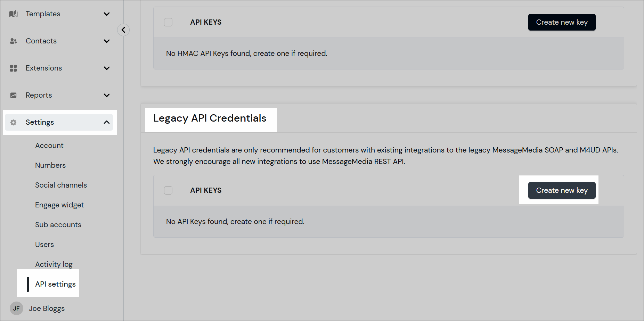This screenshot has width=644, height=321.
Task: Click Create new key for Legacy credentials
Action: pyautogui.click(x=562, y=190)
